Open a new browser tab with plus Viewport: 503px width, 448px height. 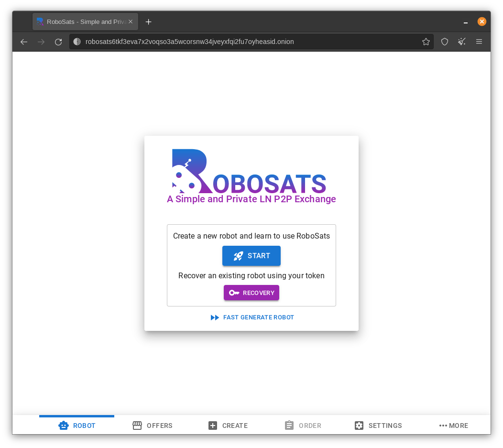pyautogui.click(x=148, y=22)
